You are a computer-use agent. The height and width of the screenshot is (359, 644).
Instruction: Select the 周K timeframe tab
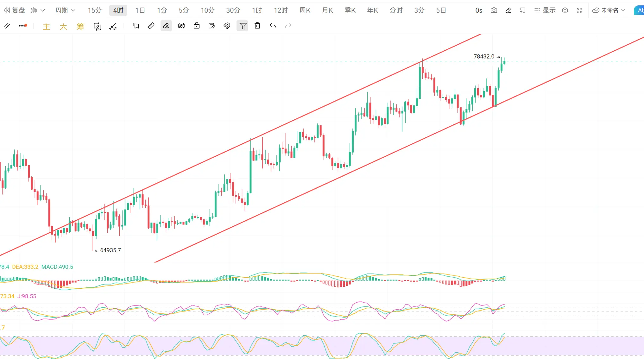pos(305,10)
